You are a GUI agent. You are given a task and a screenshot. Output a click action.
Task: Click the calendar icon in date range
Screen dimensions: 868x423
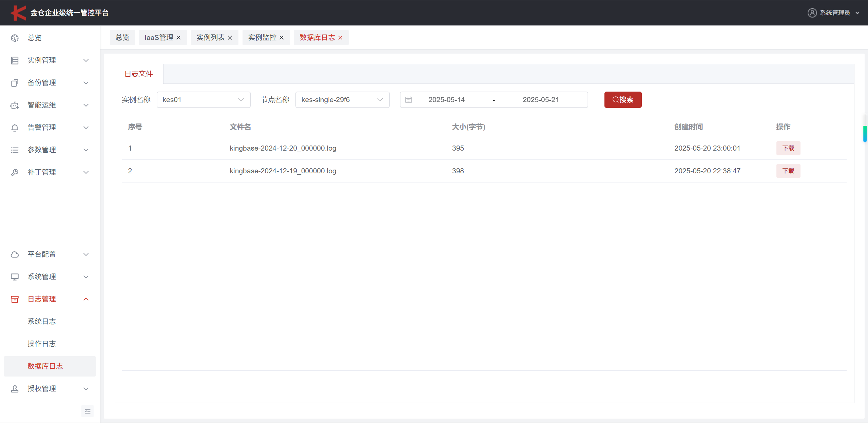click(x=408, y=100)
